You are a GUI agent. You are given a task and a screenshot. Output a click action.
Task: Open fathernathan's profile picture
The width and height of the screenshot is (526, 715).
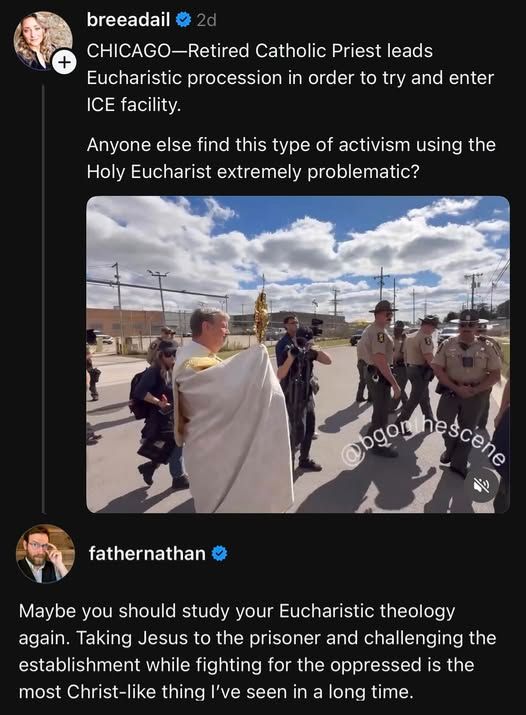[x=45, y=554]
